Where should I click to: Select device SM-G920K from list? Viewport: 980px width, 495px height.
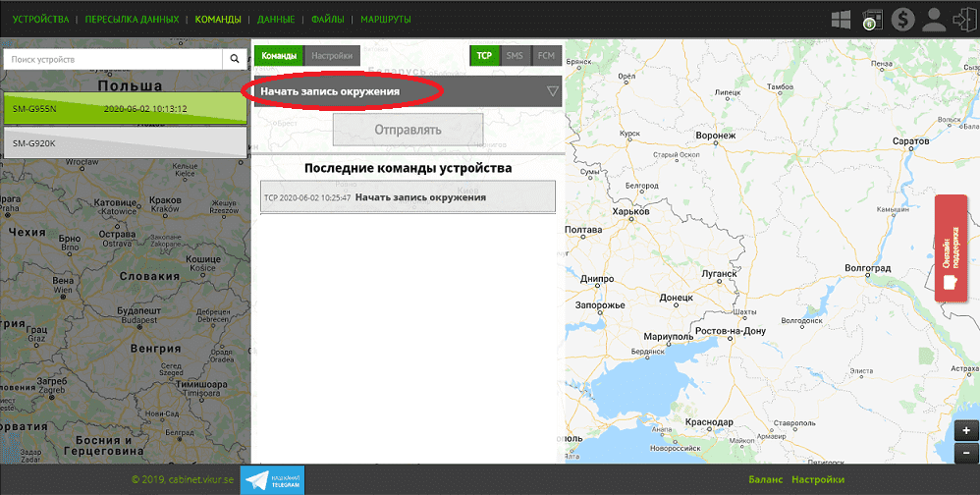(124, 142)
